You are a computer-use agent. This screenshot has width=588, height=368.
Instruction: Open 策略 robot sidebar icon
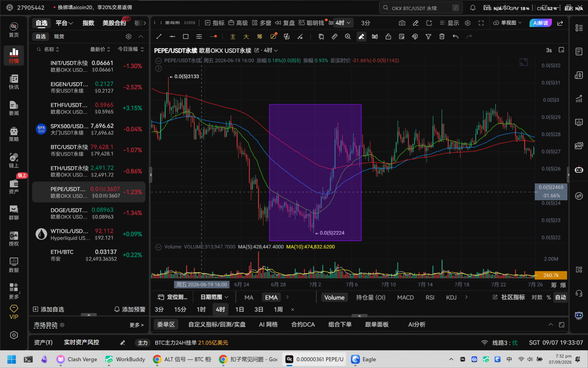14,134
